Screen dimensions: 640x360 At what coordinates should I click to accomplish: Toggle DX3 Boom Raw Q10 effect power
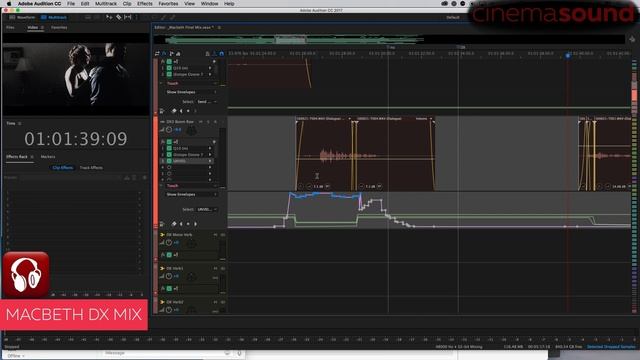point(169,149)
